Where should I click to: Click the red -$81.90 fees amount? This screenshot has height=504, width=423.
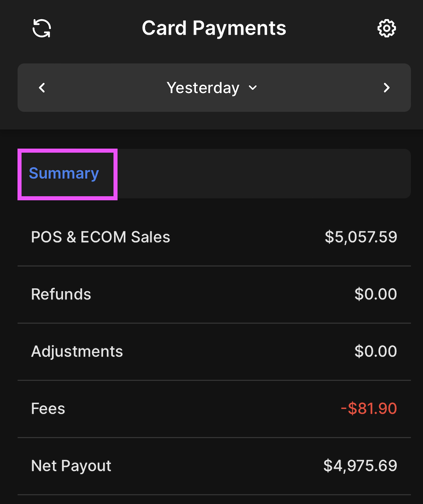369,408
